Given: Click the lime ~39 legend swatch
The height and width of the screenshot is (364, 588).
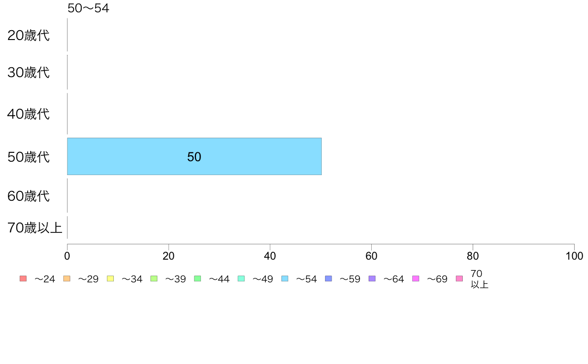Looking at the screenshot, I should point(154,278).
